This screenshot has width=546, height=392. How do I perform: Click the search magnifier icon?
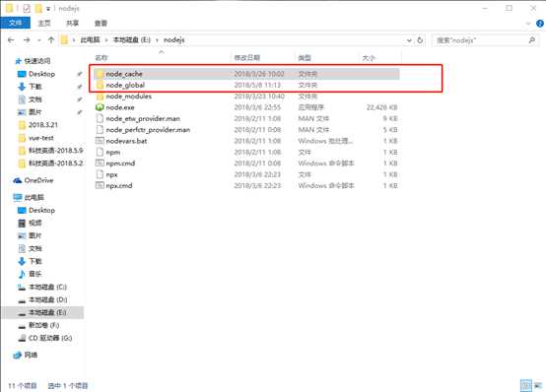click(x=532, y=40)
